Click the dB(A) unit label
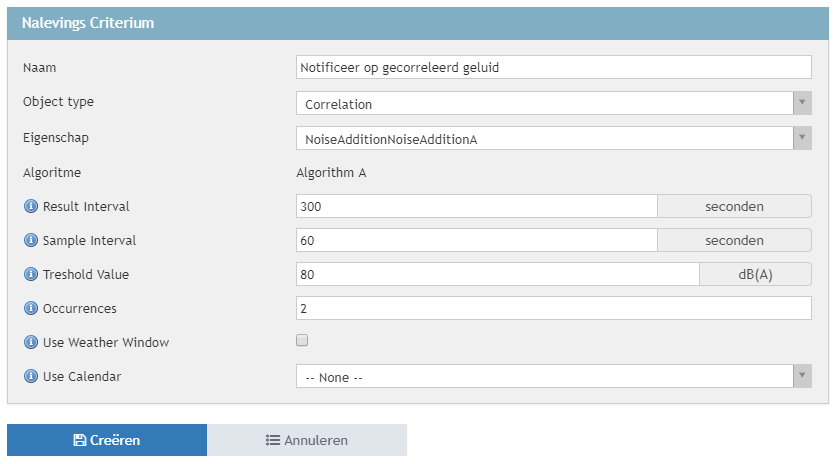Image resolution: width=837 pixels, height=464 pixels. click(755, 275)
